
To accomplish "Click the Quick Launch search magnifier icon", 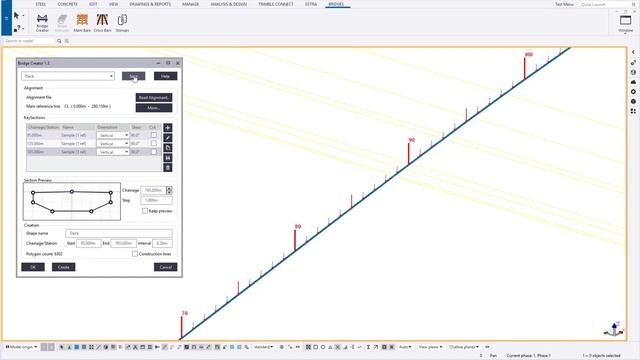I will pos(634,4).
